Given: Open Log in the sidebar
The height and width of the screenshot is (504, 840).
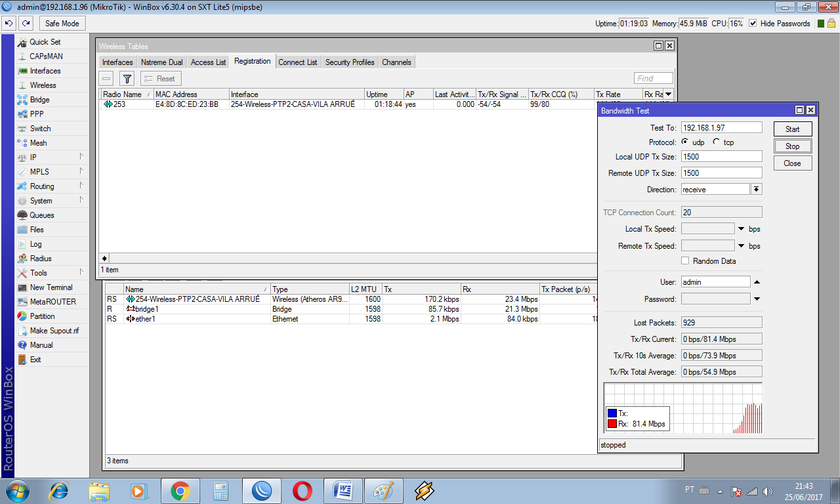Looking at the screenshot, I should click(35, 244).
